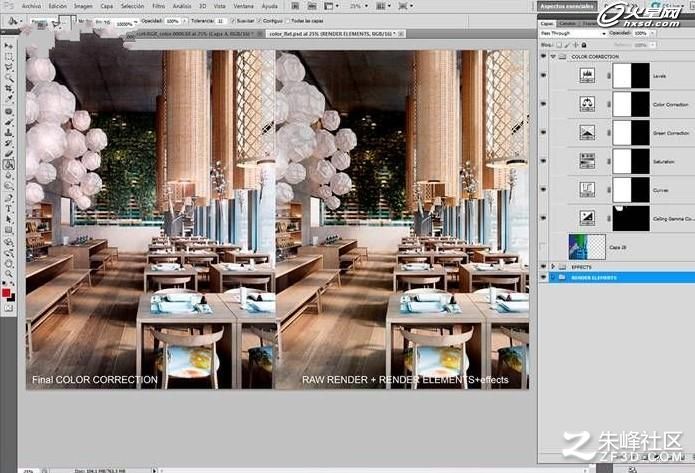Toggle the Contiguo checkbox
Viewport: 695px width, 473px height.
(x=259, y=21)
